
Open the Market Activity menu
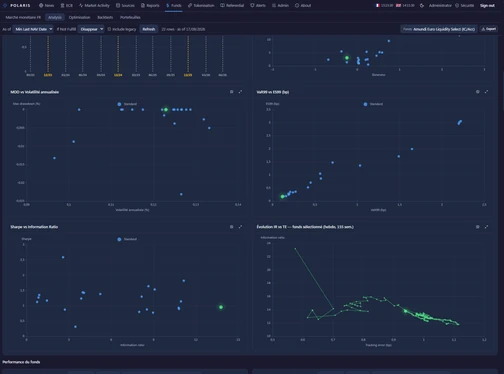coord(94,5)
